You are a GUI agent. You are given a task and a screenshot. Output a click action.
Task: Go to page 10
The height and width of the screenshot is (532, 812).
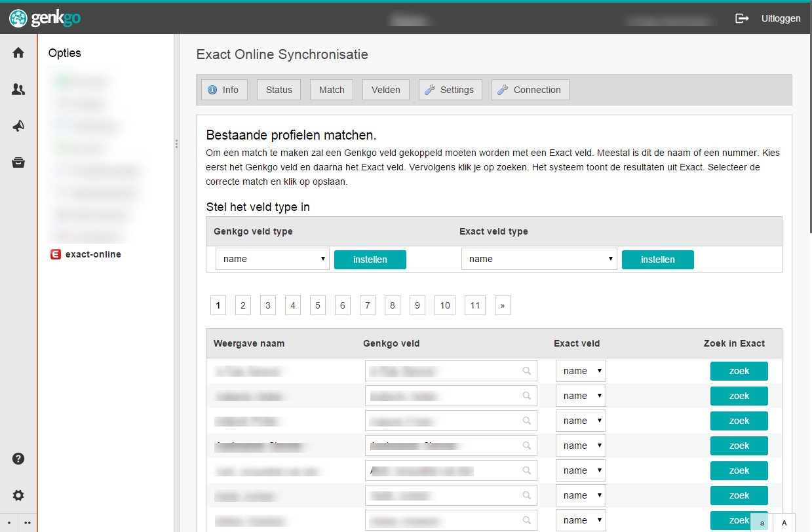click(x=445, y=305)
